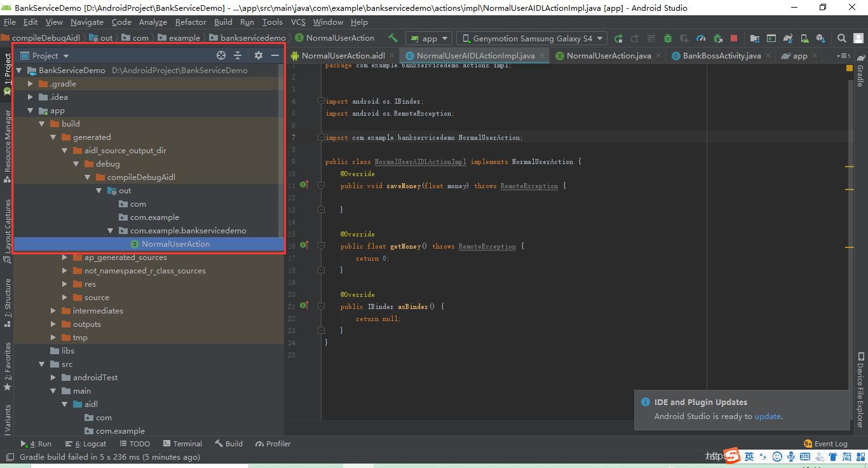
Task: Open the Build tool window button
Action: [229, 444]
